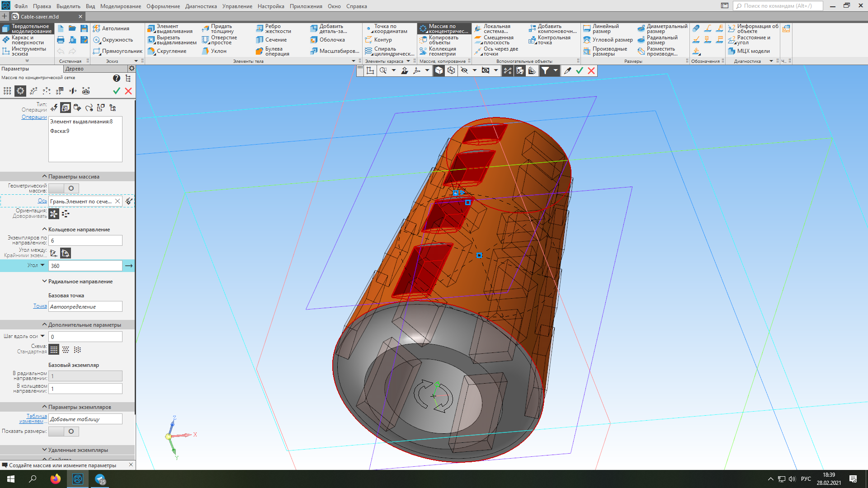
Task: Select the second staggered scheme icon
Action: pyautogui.click(x=66, y=350)
